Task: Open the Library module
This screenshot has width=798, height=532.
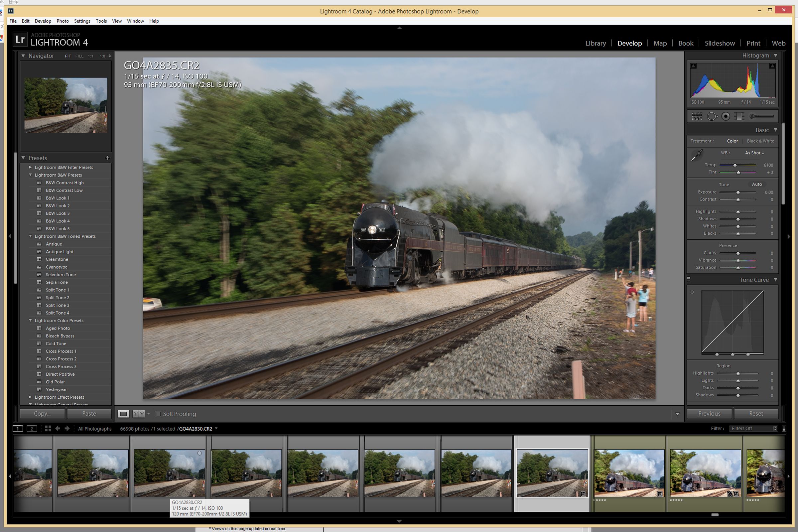Action: click(x=596, y=44)
